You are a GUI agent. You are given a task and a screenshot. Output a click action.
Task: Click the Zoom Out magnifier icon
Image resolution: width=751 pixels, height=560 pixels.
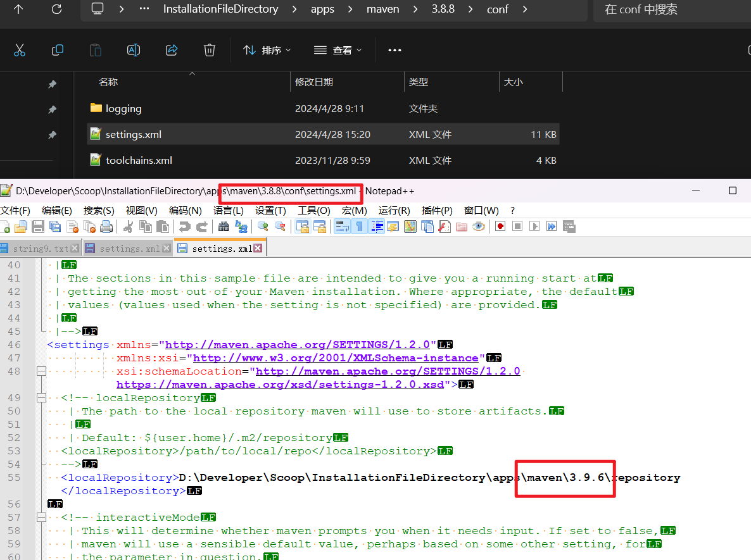coord(280,227)
